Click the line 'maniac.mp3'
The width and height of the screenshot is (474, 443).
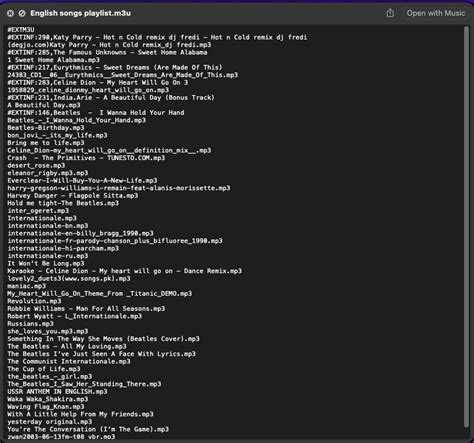pyautogui.click(x=27, y=286)
